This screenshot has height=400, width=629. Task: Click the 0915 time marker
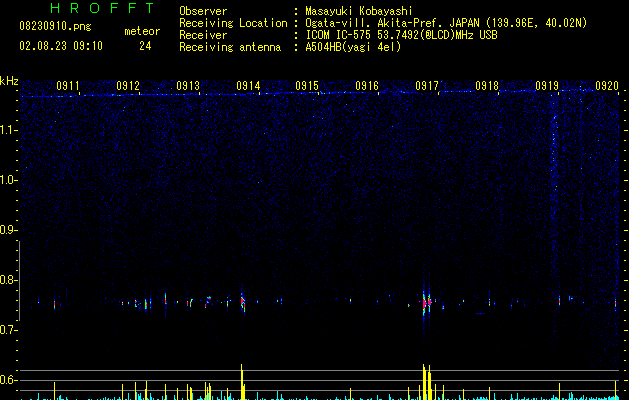(307, 86)
